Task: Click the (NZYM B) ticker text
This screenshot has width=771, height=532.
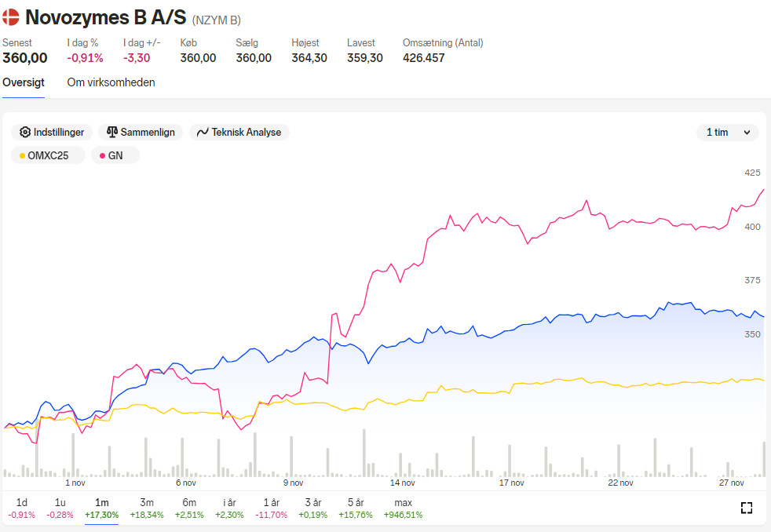Action: (217, 20)
